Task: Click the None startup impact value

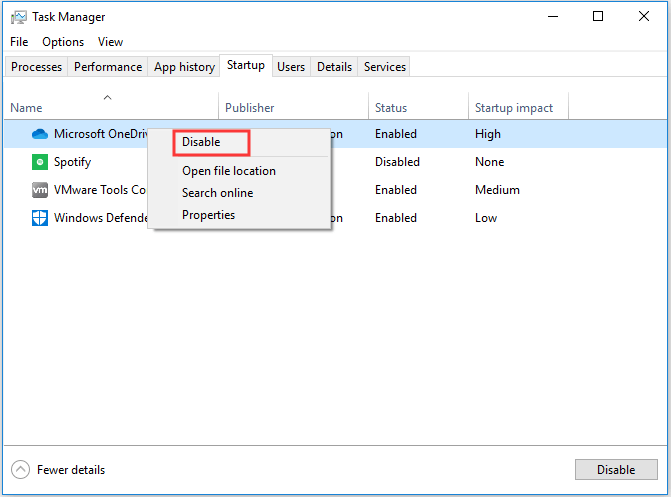Action: [490, 162]
